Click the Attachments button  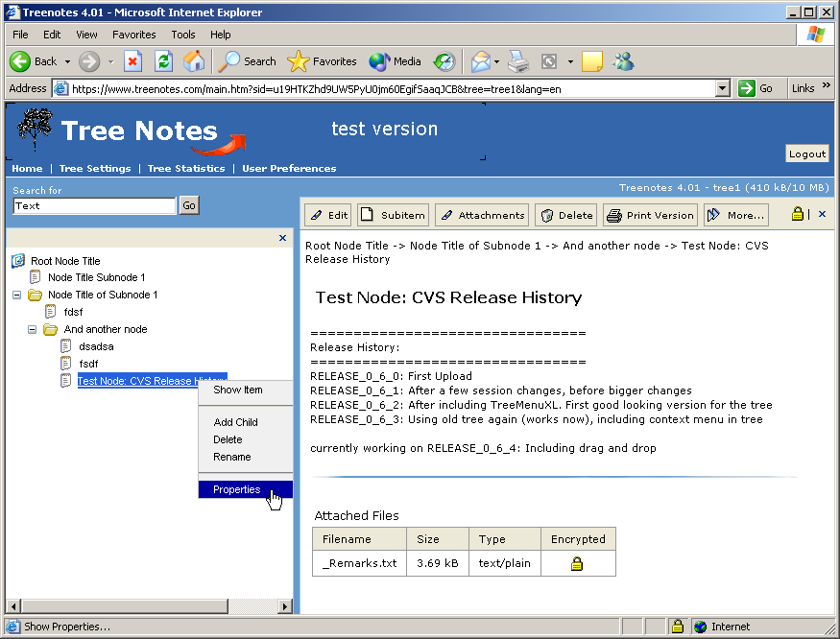pyautogui.click(x=482, y=215)
